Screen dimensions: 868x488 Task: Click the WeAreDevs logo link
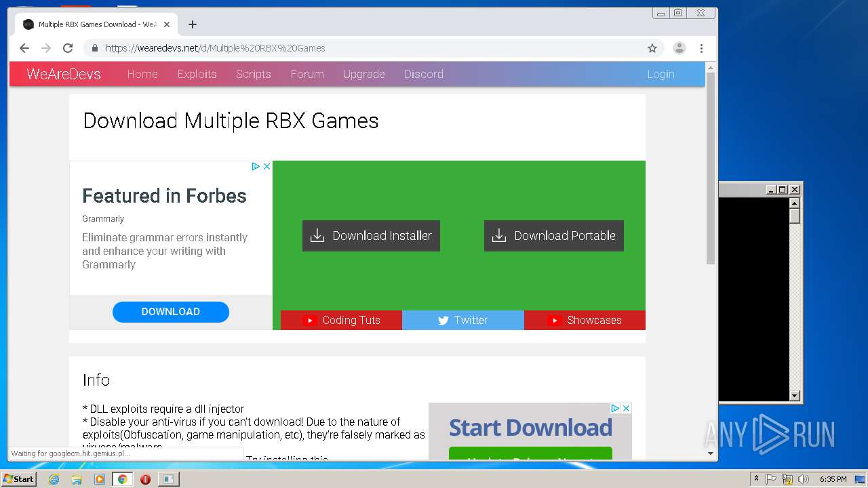pos(64,74)
